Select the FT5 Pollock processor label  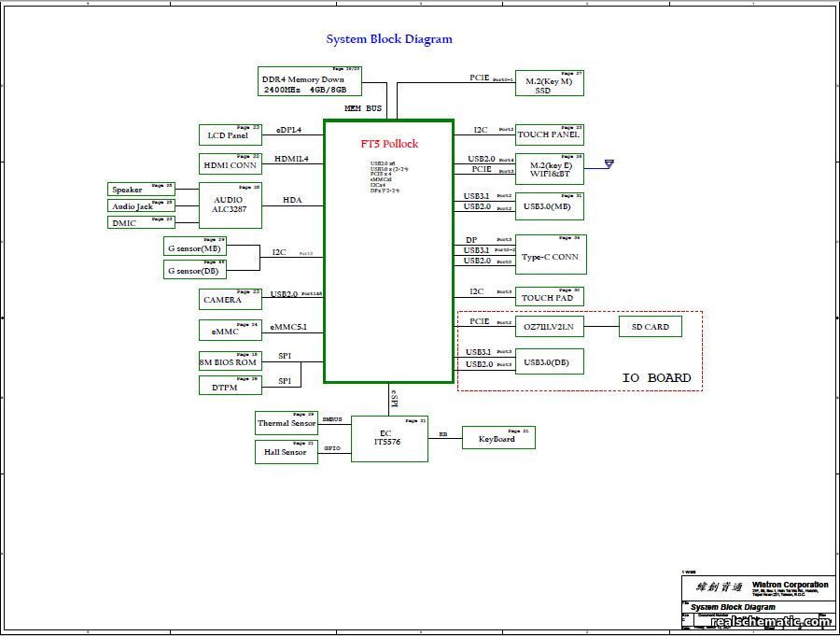pyautogui.click(x=389, y=144)
